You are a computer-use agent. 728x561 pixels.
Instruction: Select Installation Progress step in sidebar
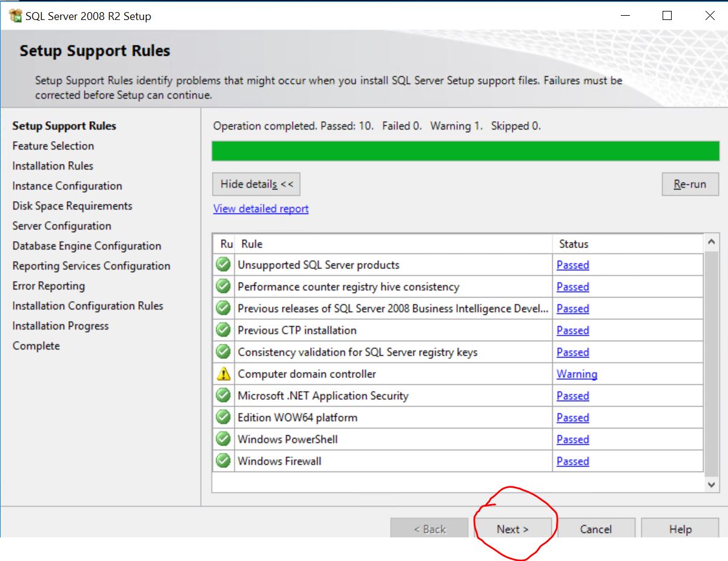pos(61,326)
